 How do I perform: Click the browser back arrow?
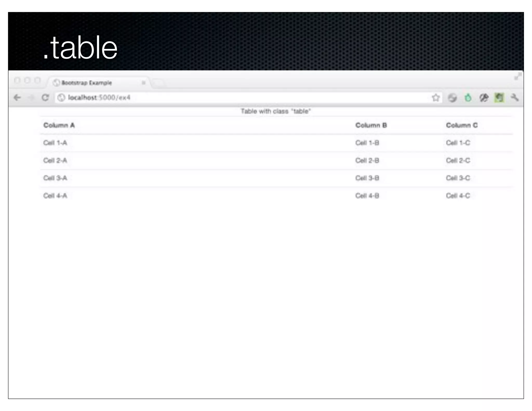pos(17,98)
